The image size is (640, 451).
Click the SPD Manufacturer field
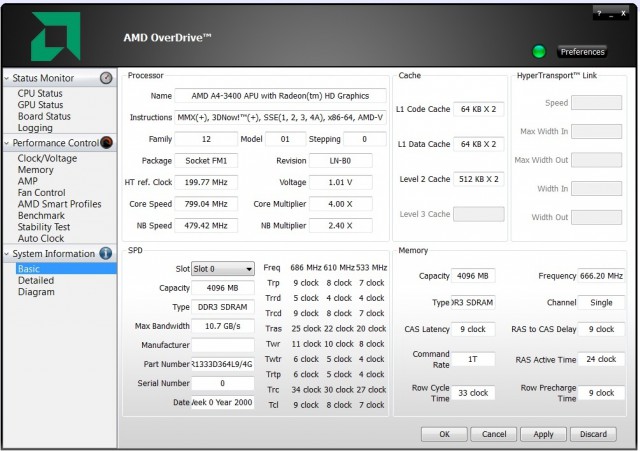pyautogui.click(x=223, y=345)
